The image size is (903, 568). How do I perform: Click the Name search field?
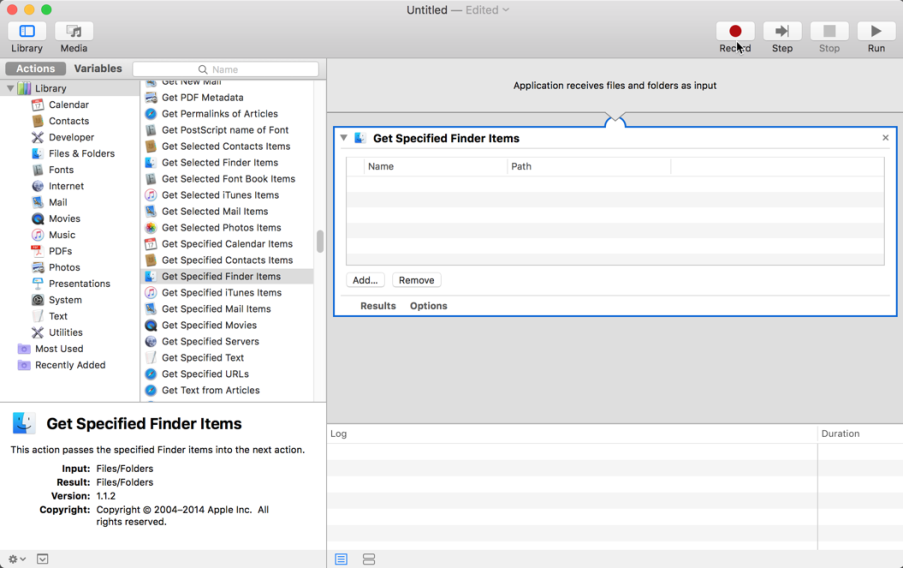[225, 69]
